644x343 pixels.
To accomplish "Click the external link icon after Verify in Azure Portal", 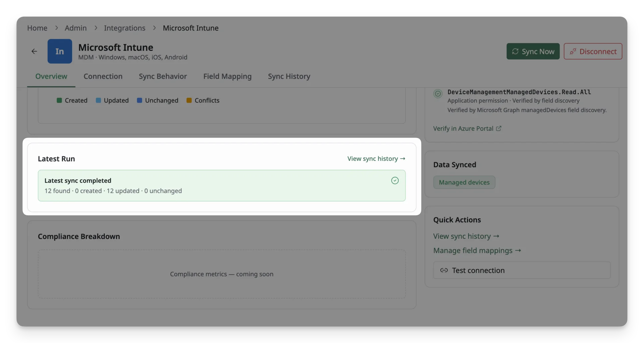I will click(x=499, y=128).
